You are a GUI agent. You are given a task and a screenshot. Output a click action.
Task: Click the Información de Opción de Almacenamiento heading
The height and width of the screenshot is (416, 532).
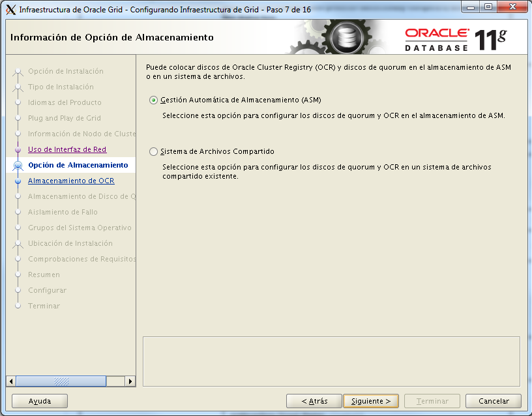(x=112, y=37)
